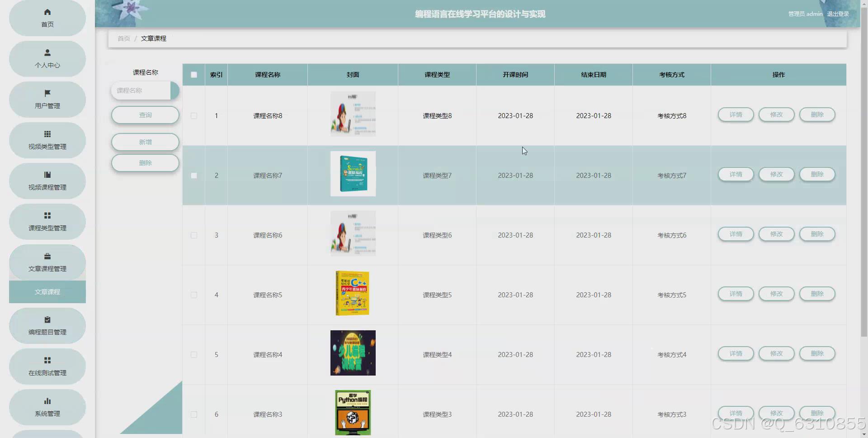The height and width of the screenshot is (438, 868).
Task: Click the 课程名称 column header
Action: [268, 75]
